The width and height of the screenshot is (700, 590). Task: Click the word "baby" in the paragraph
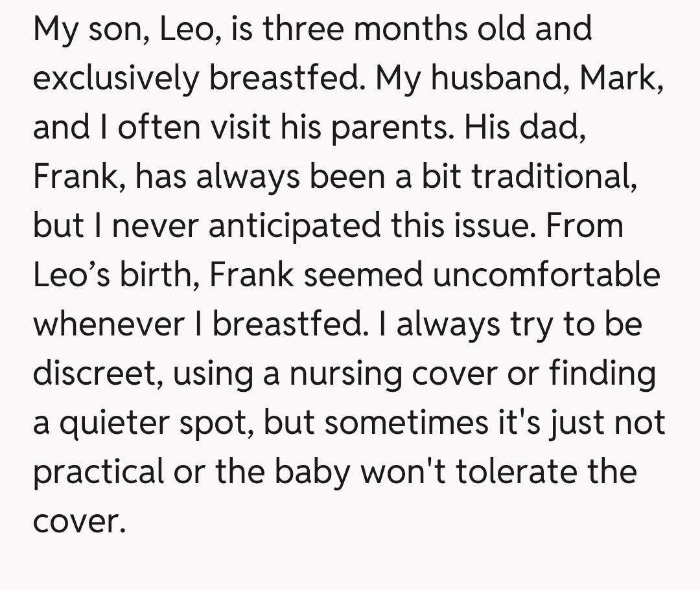314,471
